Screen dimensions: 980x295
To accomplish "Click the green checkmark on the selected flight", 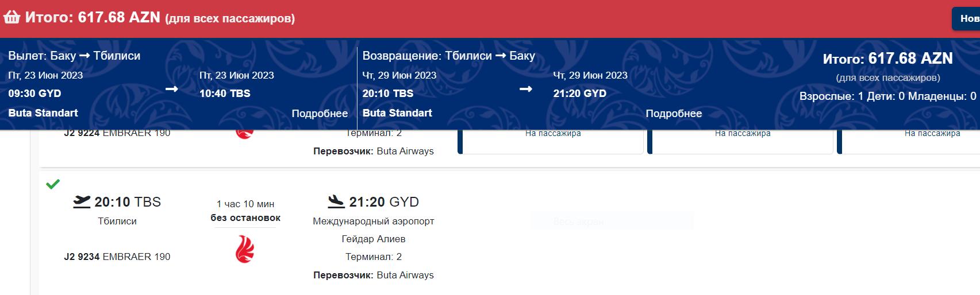I will pos(53,184).
